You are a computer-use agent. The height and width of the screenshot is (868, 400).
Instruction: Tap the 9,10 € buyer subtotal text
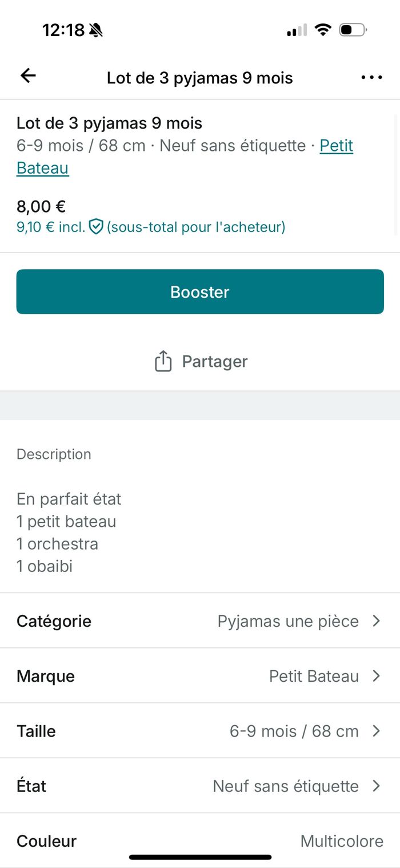[x=50, y=227]
